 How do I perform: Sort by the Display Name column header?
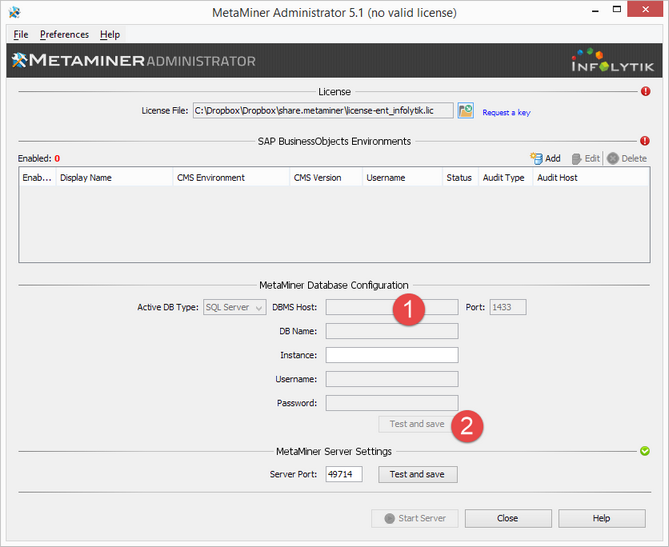[114, 177]
